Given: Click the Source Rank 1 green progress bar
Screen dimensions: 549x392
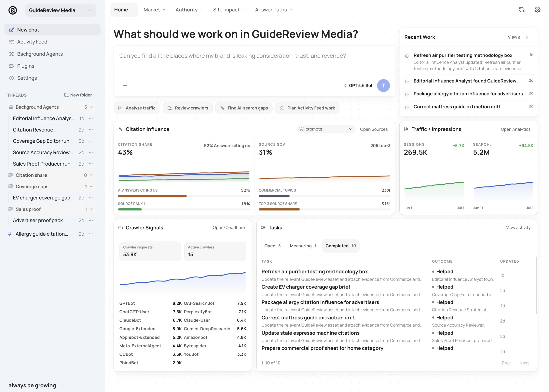Looking at the screenshot, I should [130, 209].
